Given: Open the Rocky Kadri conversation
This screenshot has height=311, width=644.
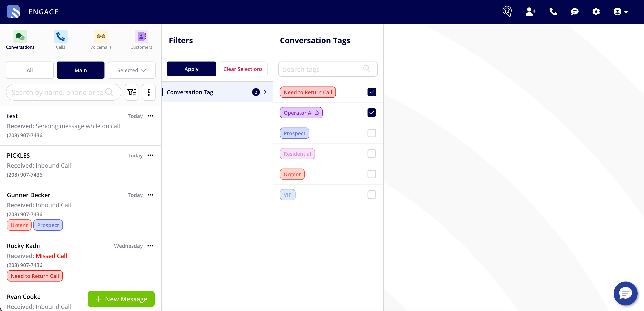Looking at the screenshot, I should pyautogui.click(x=80, y=261).
